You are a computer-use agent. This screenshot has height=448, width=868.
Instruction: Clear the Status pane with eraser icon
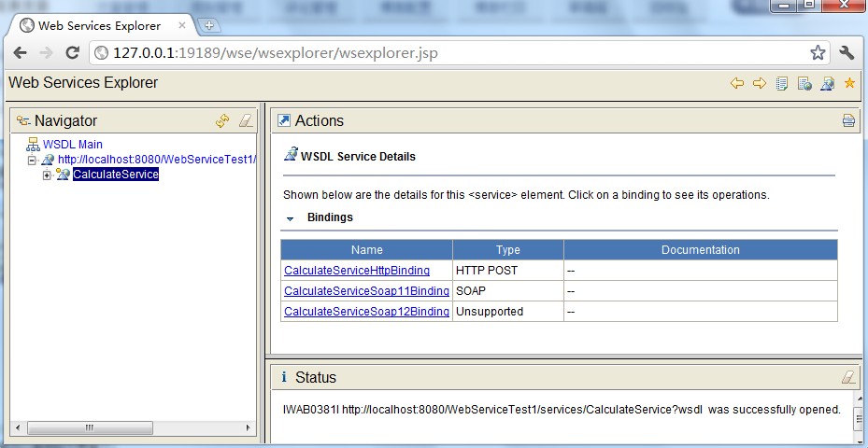[848, 377]
